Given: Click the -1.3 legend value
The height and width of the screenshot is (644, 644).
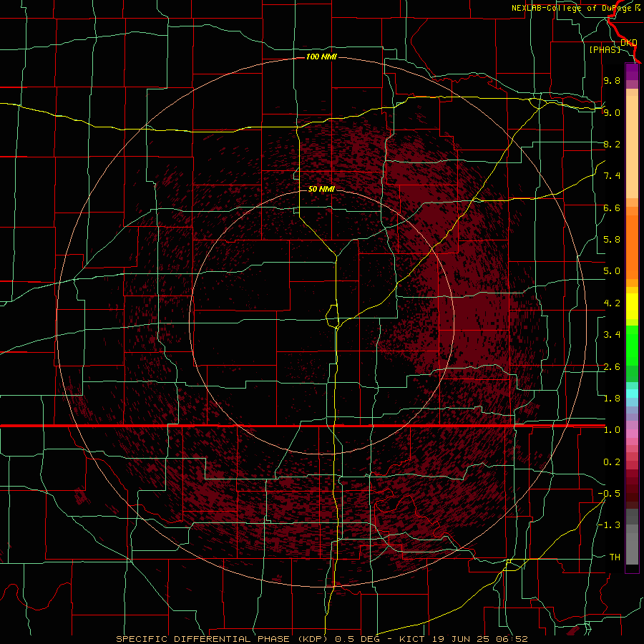Looking at the screenshot, I should click(609, 525).
